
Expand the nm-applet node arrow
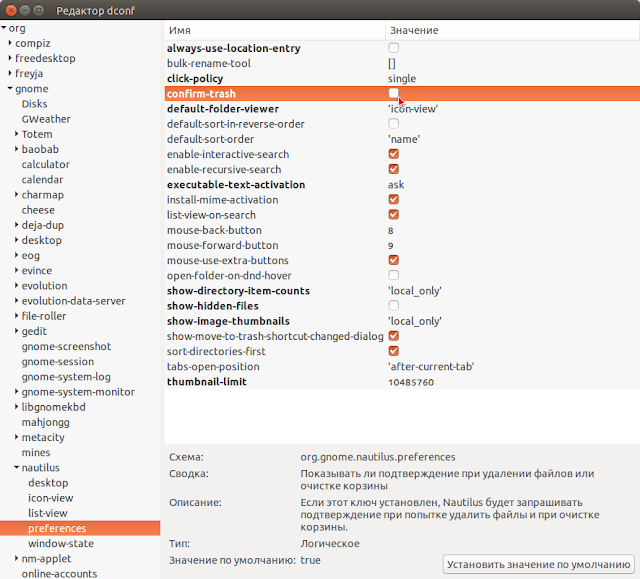pyautogui.click(x=16, y=558)
